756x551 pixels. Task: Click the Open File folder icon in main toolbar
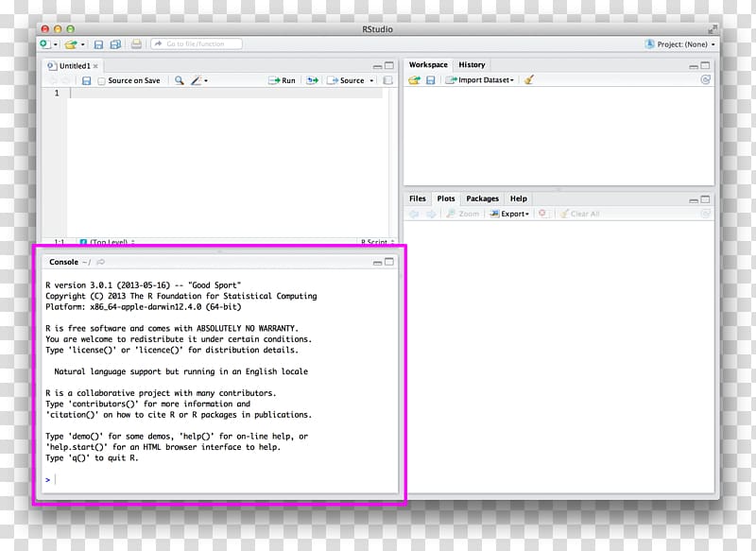click(x=71, y=44)
